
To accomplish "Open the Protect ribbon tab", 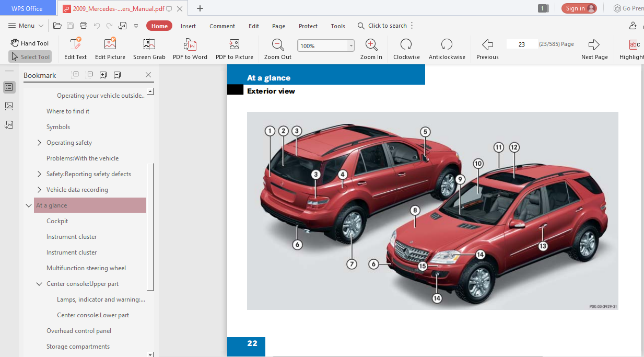I will coord(308,26).
